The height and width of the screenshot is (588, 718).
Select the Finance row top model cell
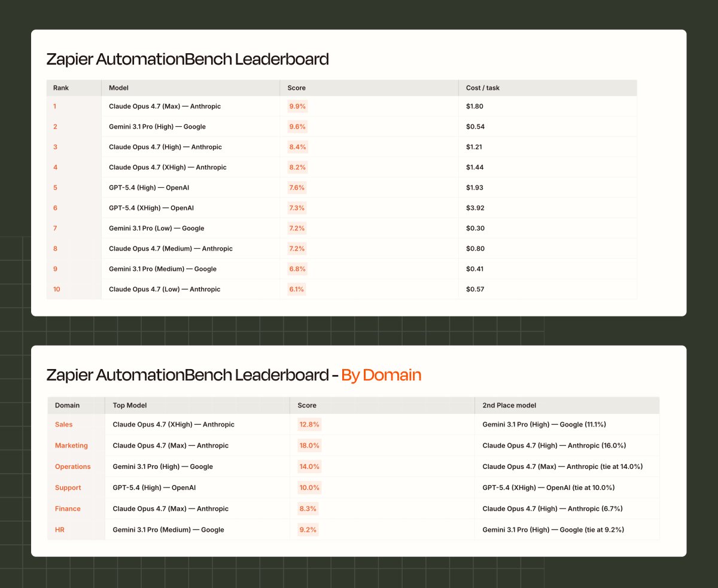tap(197, 508)
